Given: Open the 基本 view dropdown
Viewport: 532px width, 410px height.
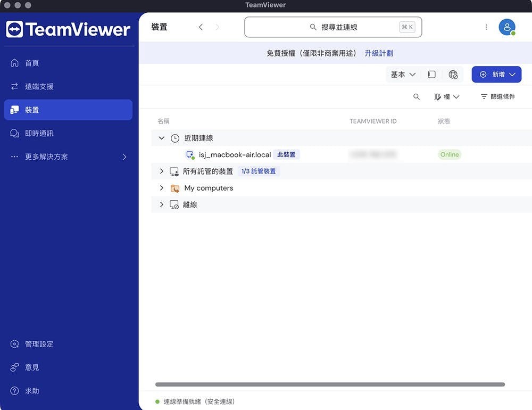Looking at the screenshot, I should (403, 75).
